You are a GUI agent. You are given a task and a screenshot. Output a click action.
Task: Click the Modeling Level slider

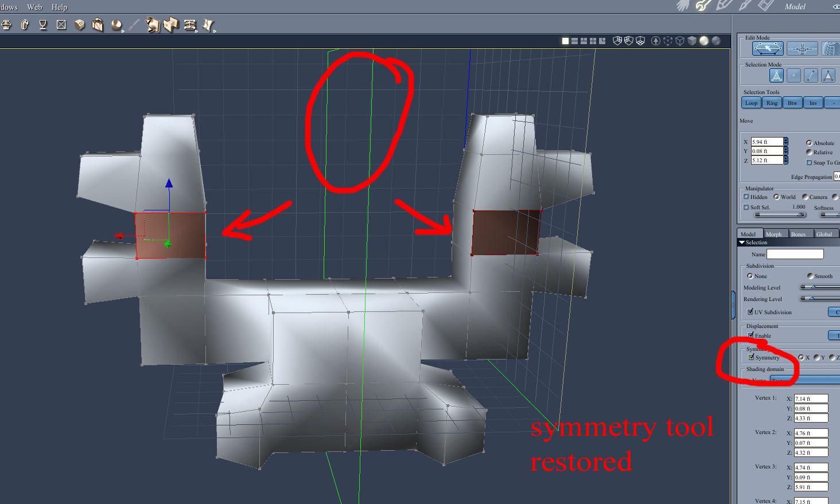tap(820, 287)
